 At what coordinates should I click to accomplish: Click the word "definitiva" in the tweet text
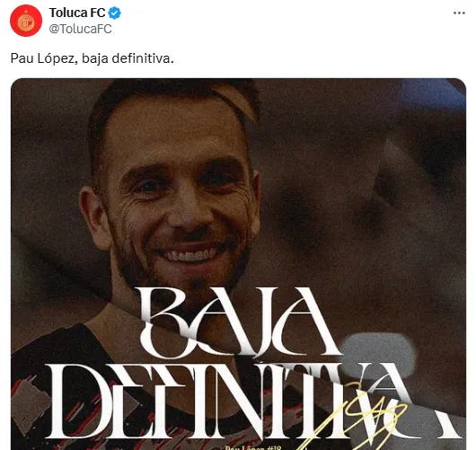pyautogui.click(x=143, y=58)
